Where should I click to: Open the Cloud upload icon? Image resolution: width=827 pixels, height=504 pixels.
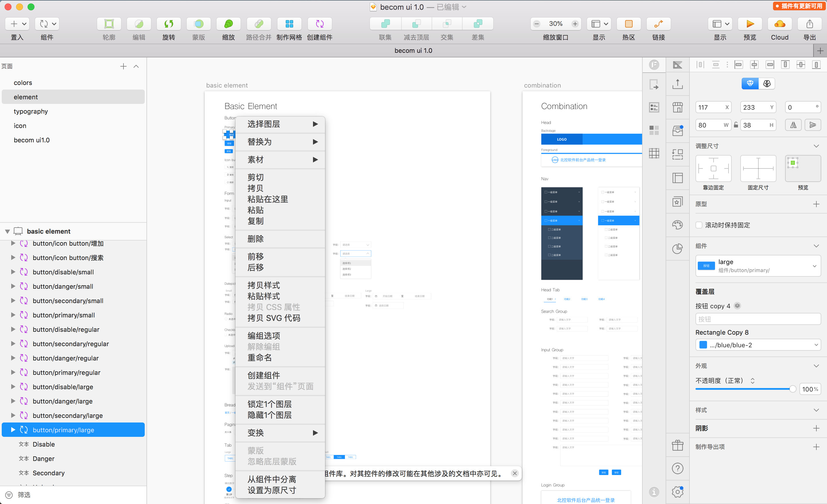[779, 24]
